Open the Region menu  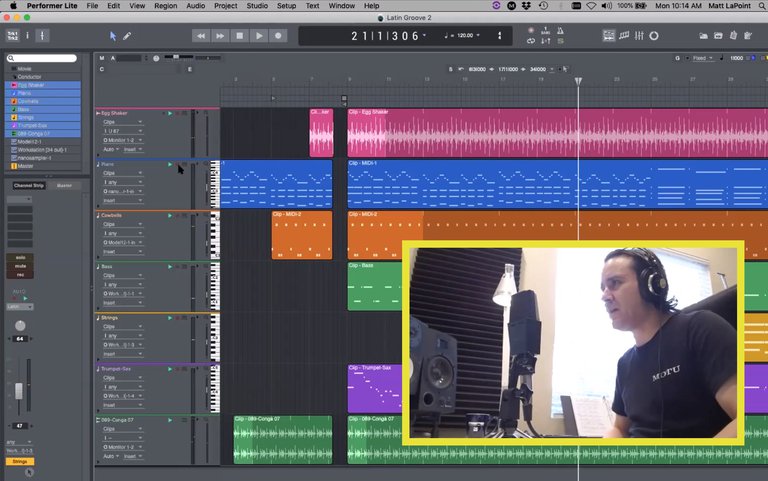[166, 6]
